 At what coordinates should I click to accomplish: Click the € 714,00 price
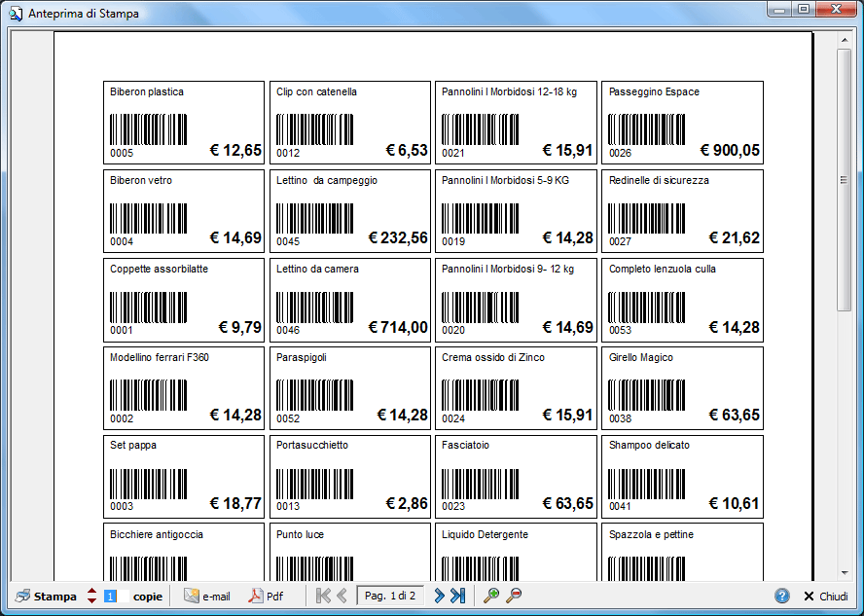[x=398, y=327]
